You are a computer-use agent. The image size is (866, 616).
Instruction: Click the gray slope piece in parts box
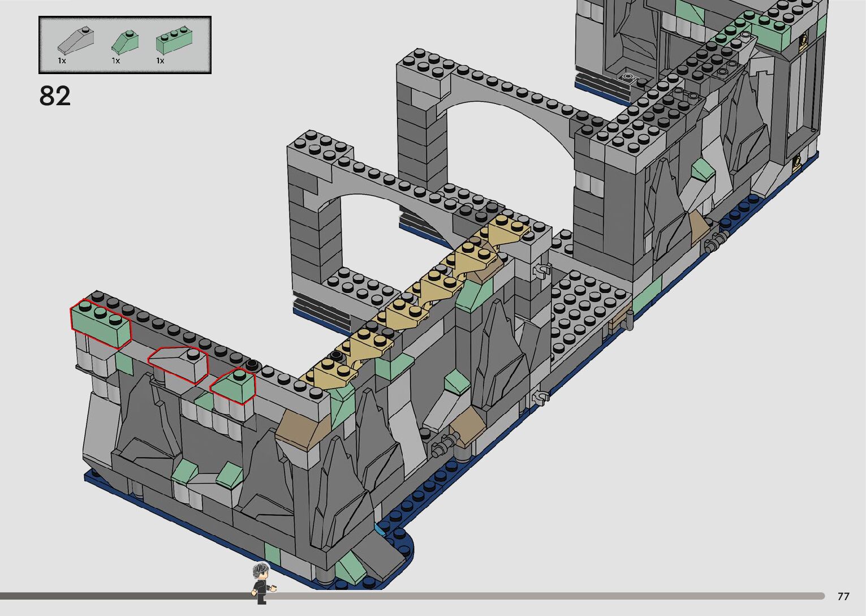(76, 40)
